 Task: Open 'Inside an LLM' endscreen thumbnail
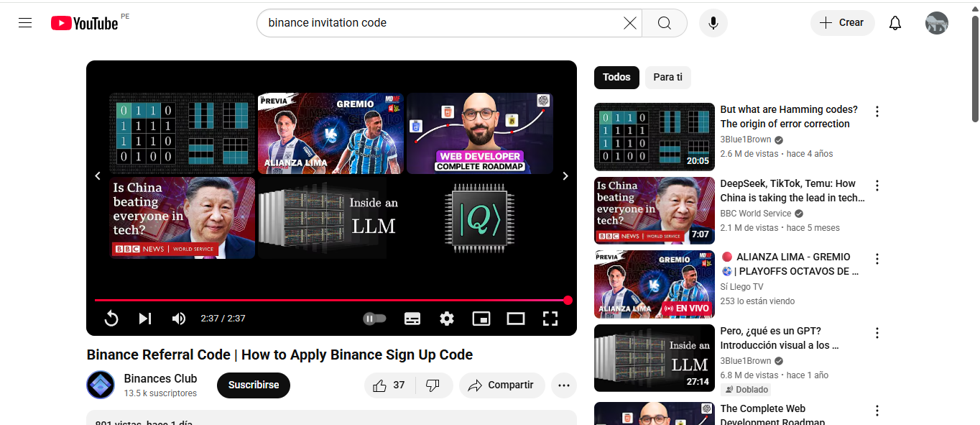[x=330, y=218]
